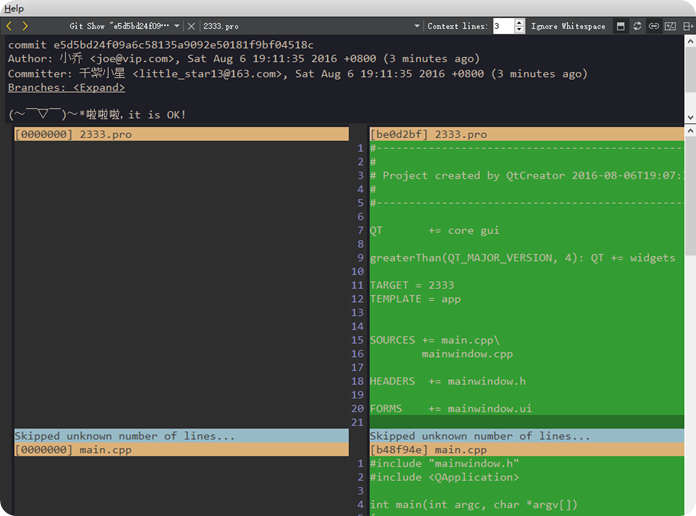This screenshot has height=516, width=696.
Task: Toggle synchronize scrollbars link icon
Action: click(653, 26)
